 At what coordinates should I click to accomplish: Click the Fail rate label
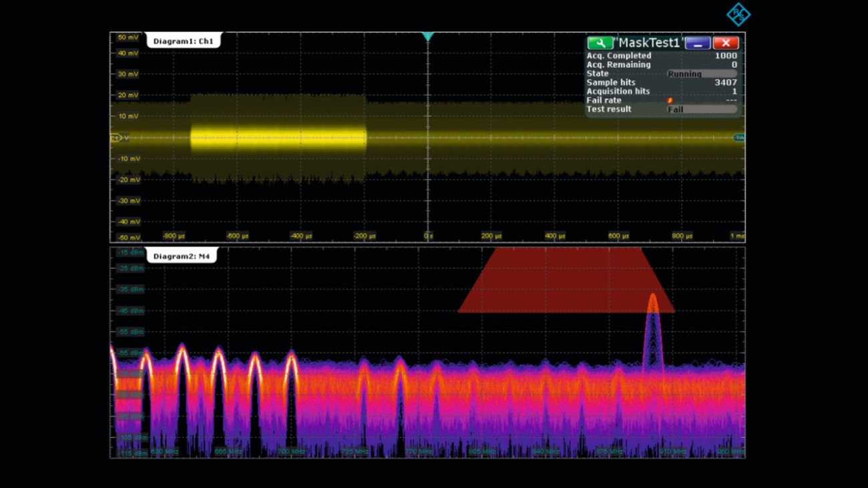tap(604, 100)
